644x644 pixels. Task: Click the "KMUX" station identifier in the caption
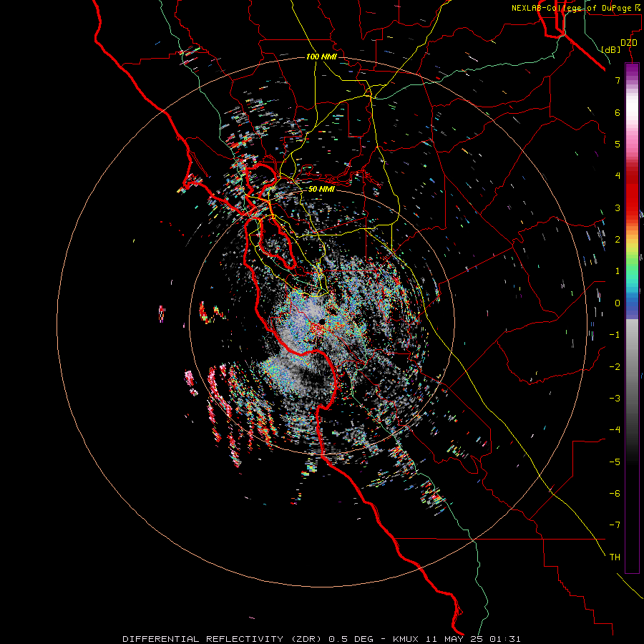pos(406,639)
